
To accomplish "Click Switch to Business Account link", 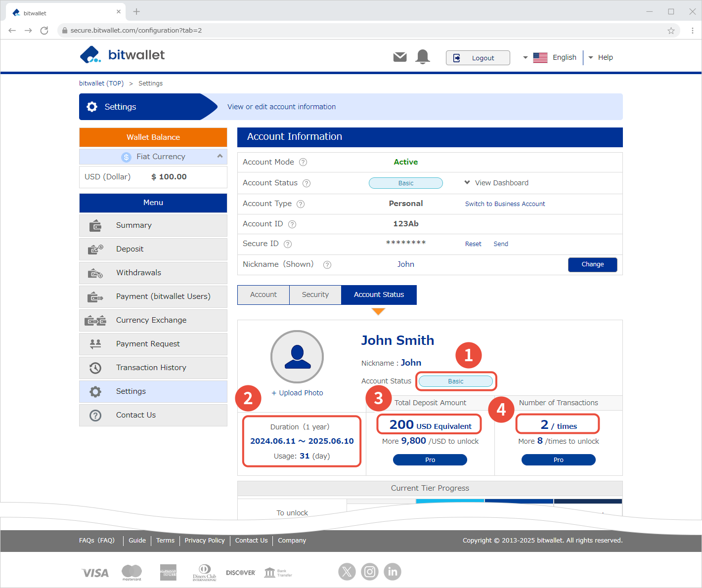I will click(505, 204).
